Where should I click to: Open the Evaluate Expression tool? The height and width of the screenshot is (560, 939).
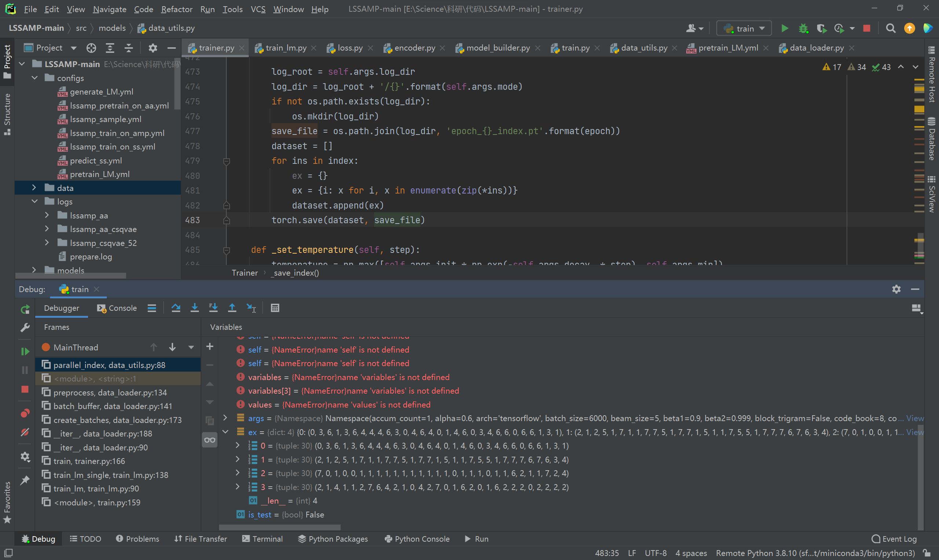point(275,308)
